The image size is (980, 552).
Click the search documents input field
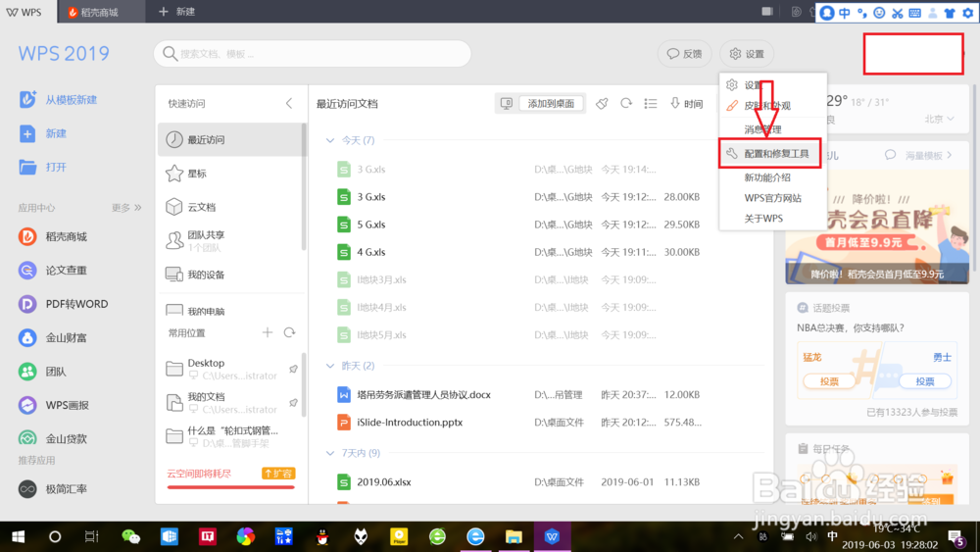click(x=313, y=54)
